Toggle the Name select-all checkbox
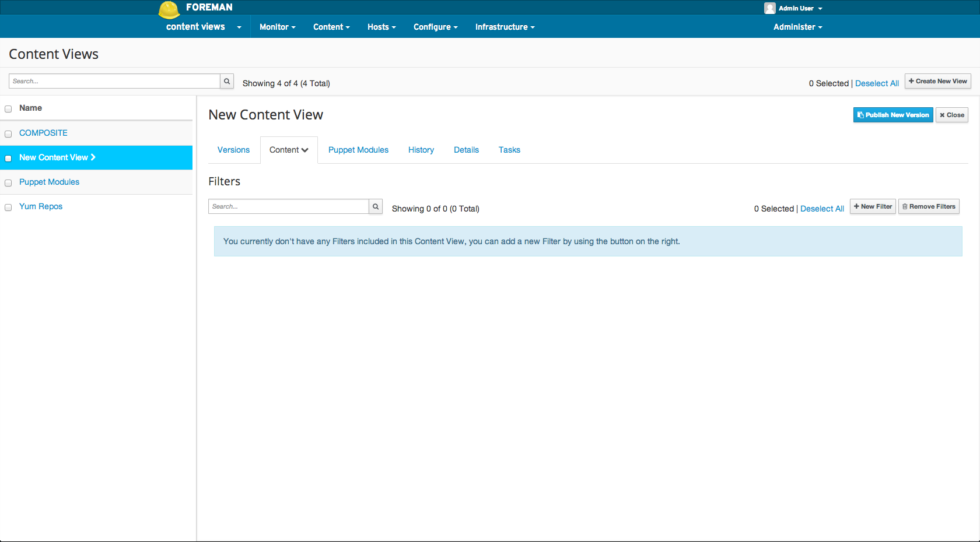Viewport: 980px width, 542px height. (8, 109)
